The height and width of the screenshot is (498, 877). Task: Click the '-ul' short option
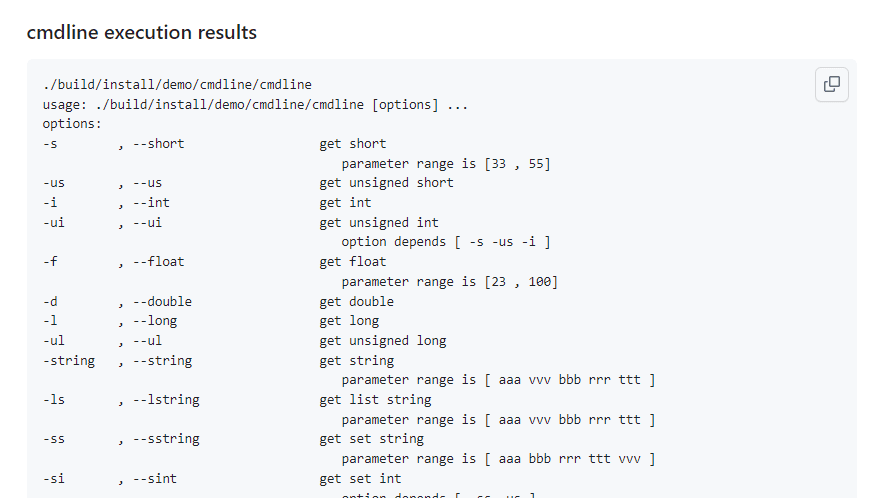(54, 341)
